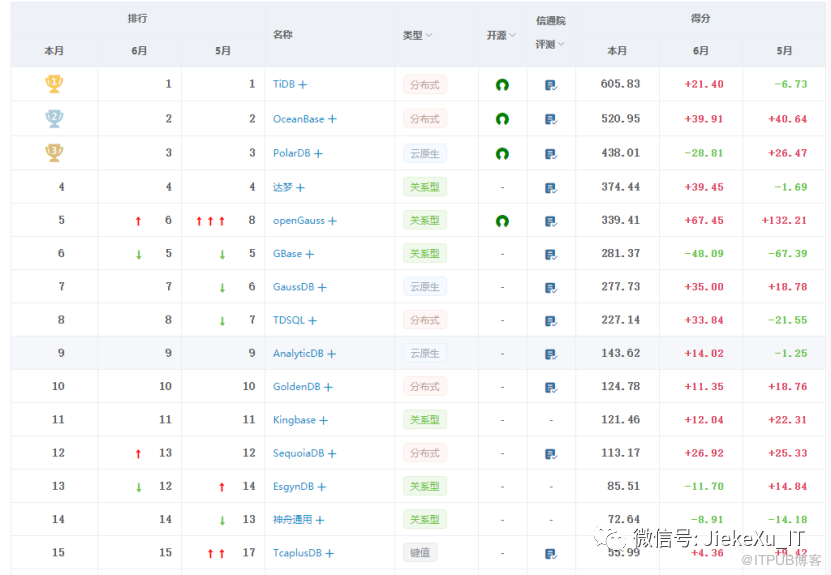The width and height of the screenshot is (831, 575).
Task: Click the score value 113.17
Action: (x=620, y=453)
